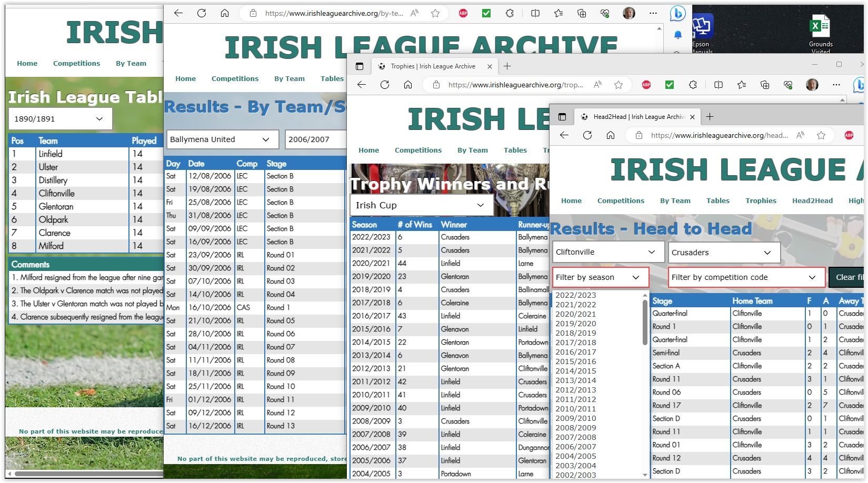Open the Home icon in the Trophies window
The image size is (868, 483).
(408, 84)
